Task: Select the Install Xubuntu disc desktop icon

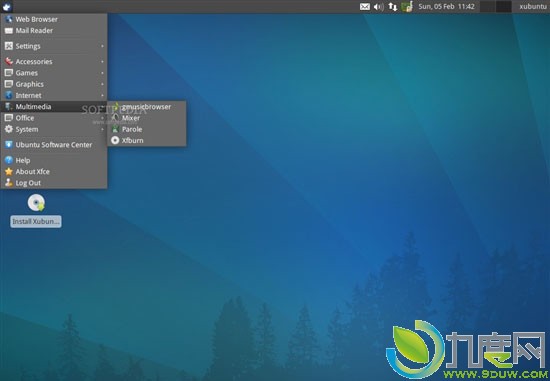Action: point(36,203)
